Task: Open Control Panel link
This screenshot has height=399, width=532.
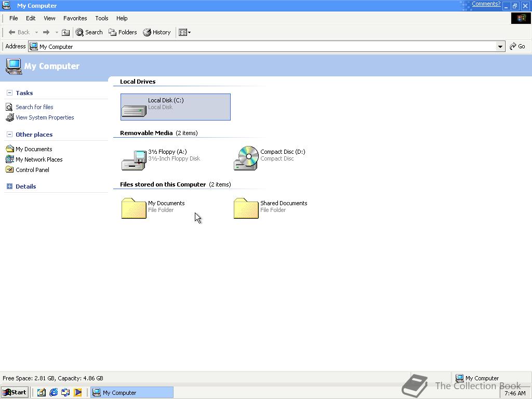Action: pyautogui.click(x=32, y=170)
